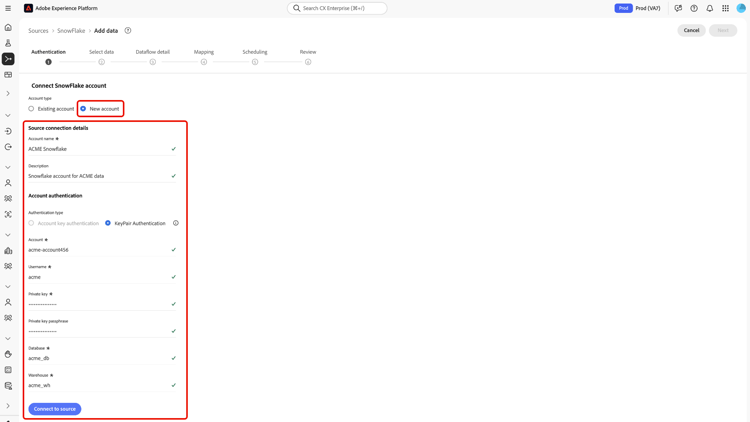Open the Prod (VA7) sandbox selector
The width and height of the screenshot is (750, 422).
648,8
